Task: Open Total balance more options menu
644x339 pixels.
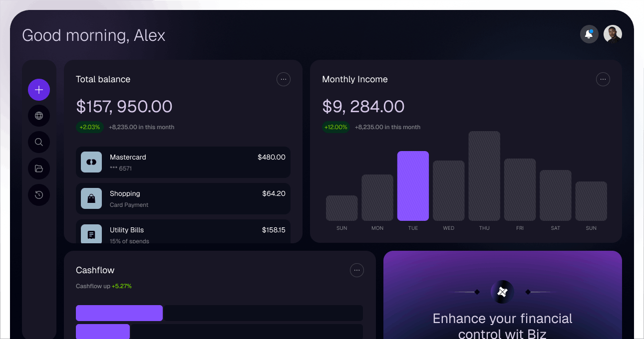Action: pyautogui.click(x=284, y=79)
